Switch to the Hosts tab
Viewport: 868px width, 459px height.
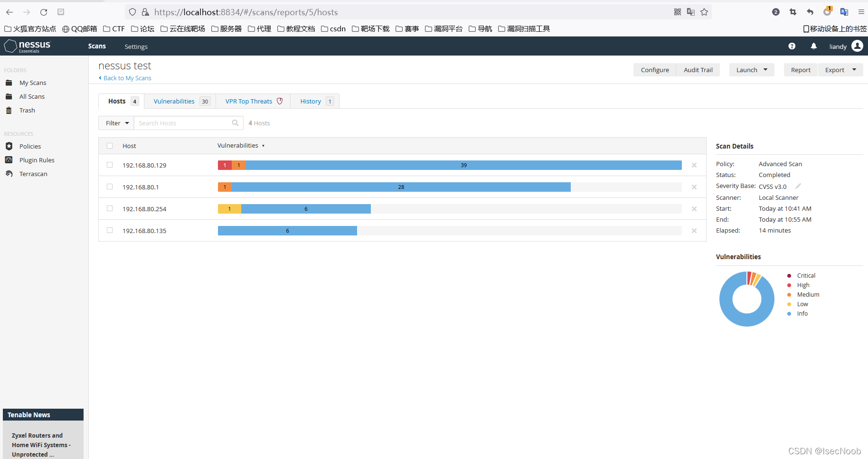[122, 101]
